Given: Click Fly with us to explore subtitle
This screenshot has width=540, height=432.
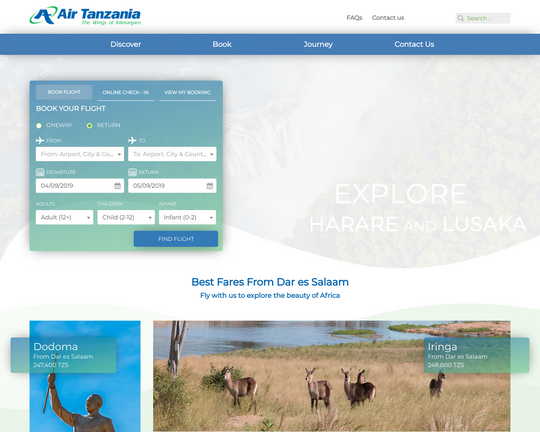Looking at the screenshot, I should pyautogui.click(x=270, y=295).
